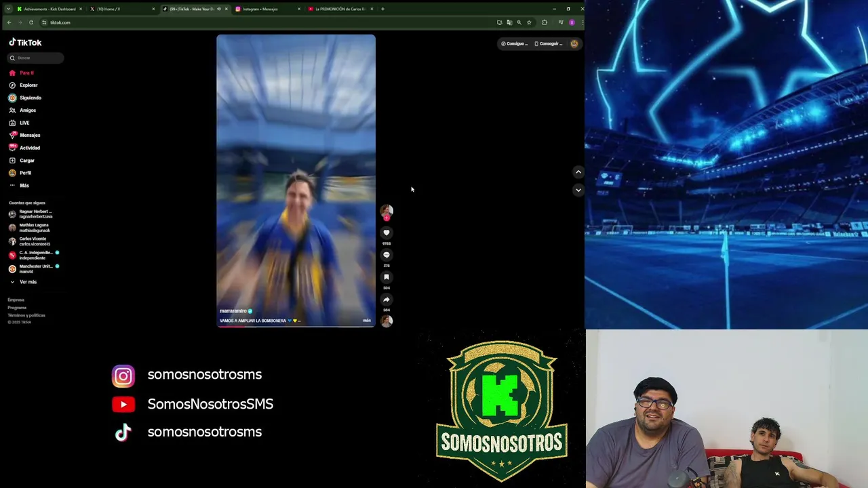
Task: Open Explorar in the sidebar
Action: click(23, 85)
